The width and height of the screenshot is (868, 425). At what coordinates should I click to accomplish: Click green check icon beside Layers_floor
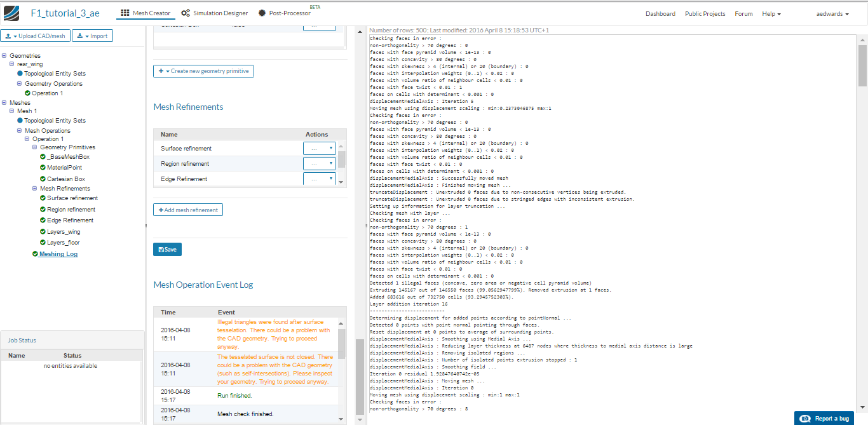click(x=43, y=243)
